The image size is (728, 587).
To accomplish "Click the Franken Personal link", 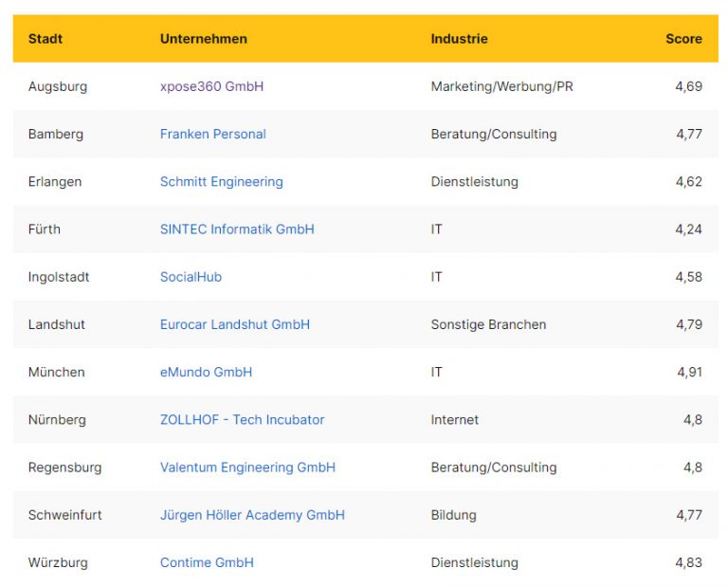I will [x=212, y=134].
